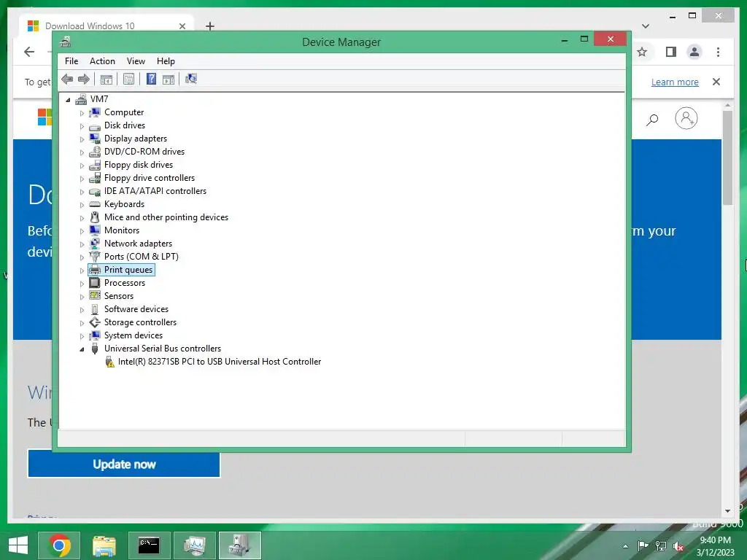Select the Sensors category icon

95,296
